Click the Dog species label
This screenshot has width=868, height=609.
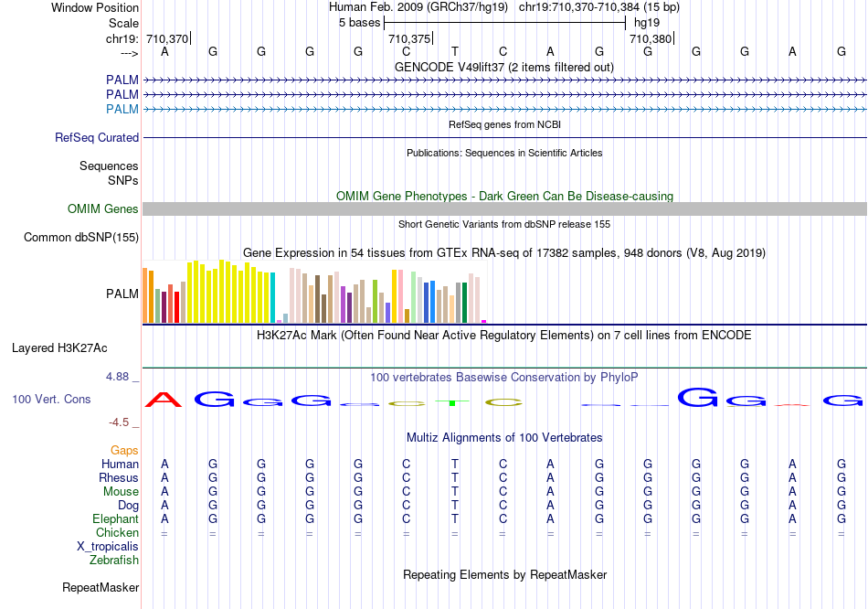(x=128, y=506)
